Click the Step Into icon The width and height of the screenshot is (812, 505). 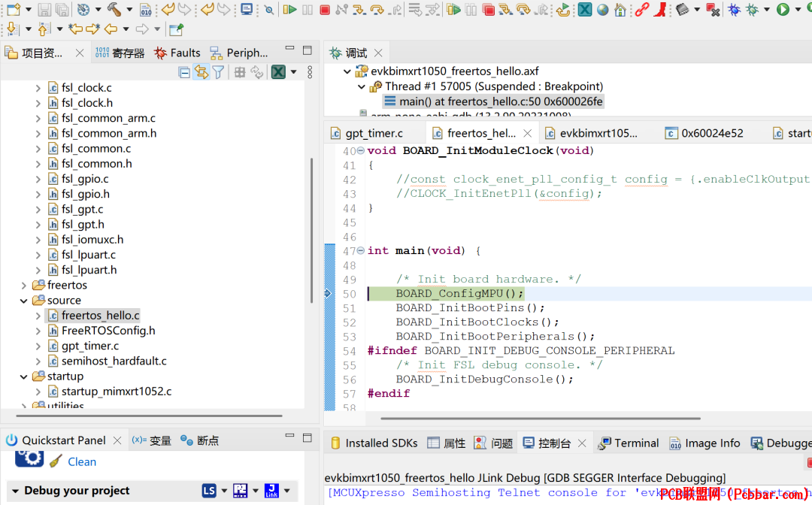(359, 9)
